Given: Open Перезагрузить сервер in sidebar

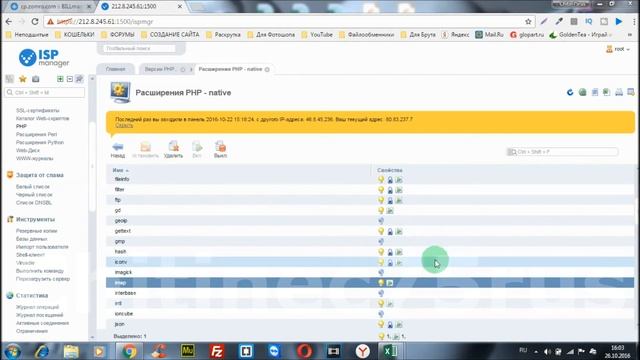Looking at the screenshot, I should (43, 279).
